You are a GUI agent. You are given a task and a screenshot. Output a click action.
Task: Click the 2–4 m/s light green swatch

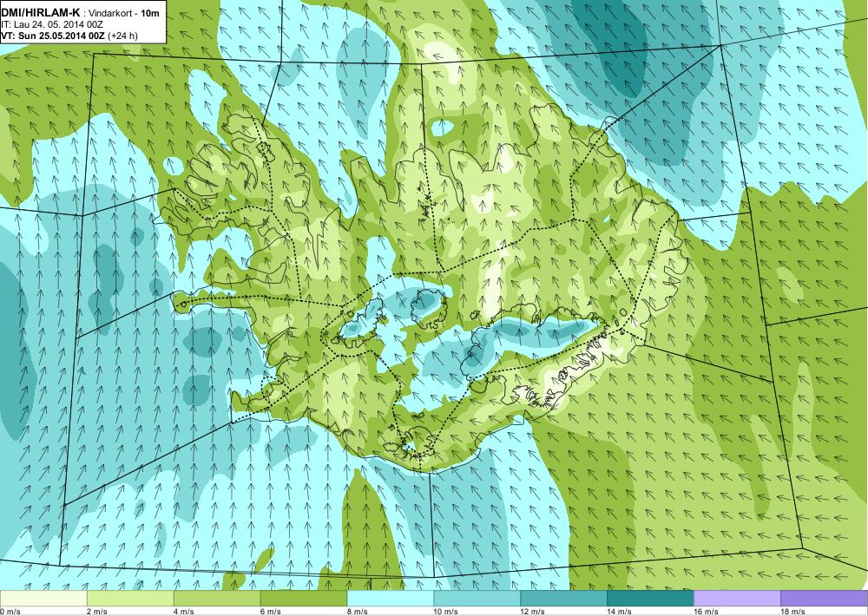click(130, 599)
